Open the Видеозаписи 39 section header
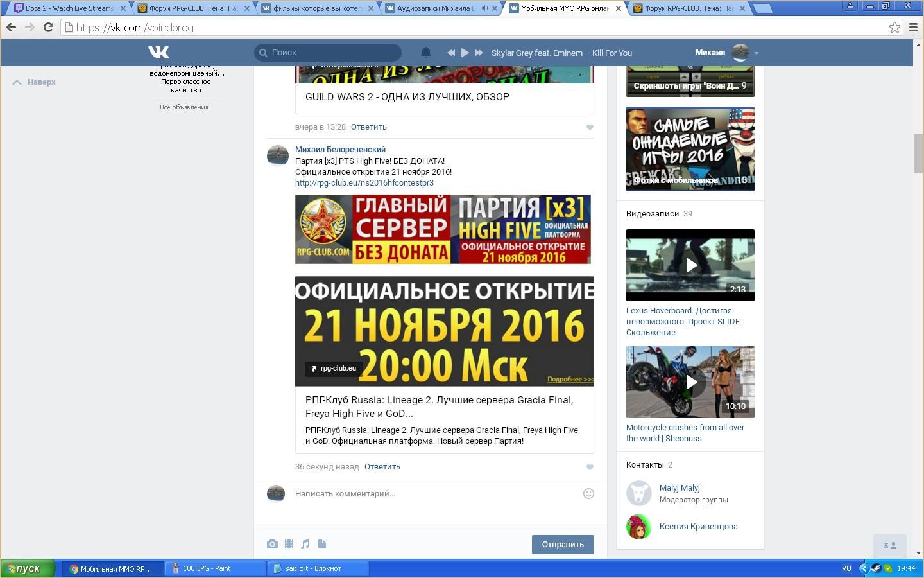 659,214
